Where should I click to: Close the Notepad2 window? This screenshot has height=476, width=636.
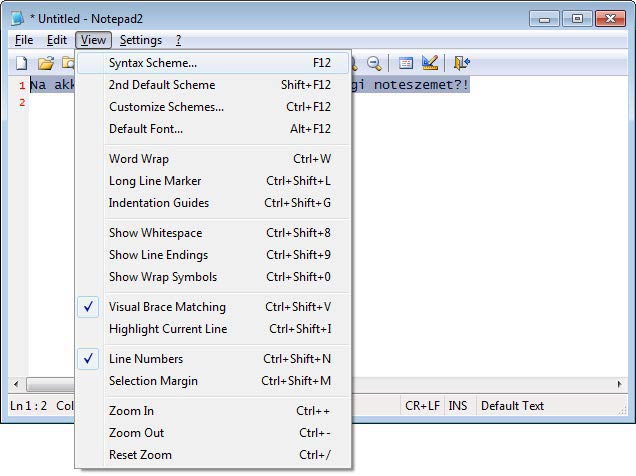coord(610,19)
